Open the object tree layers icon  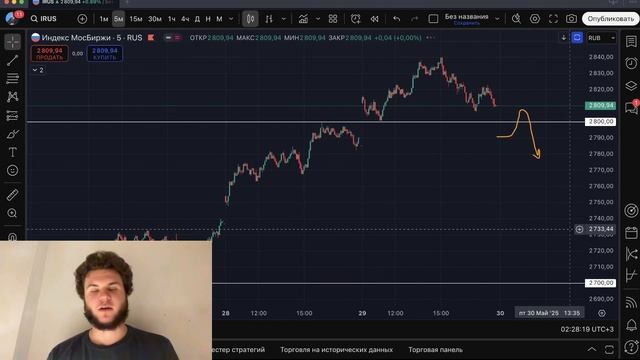[x=631, y=85]
